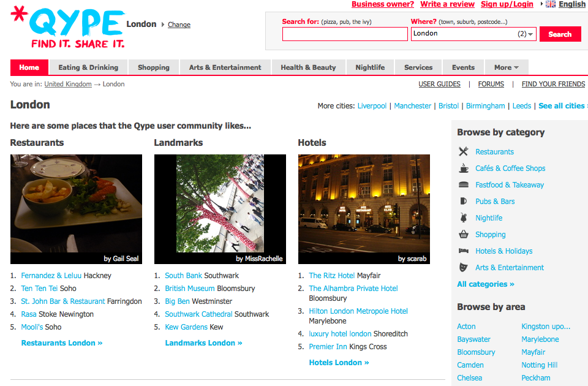Go to Birmingham city page
Image resolution: width=588 pixels, height=386 pixels.
(485, 106)
